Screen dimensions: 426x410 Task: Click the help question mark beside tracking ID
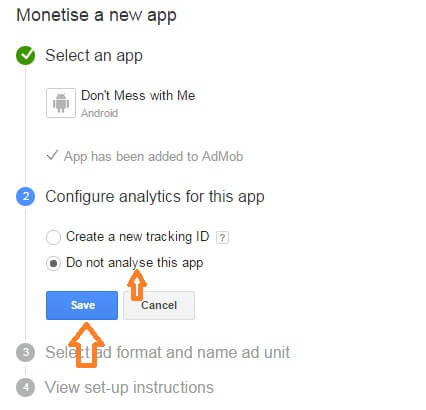(222, 237)
